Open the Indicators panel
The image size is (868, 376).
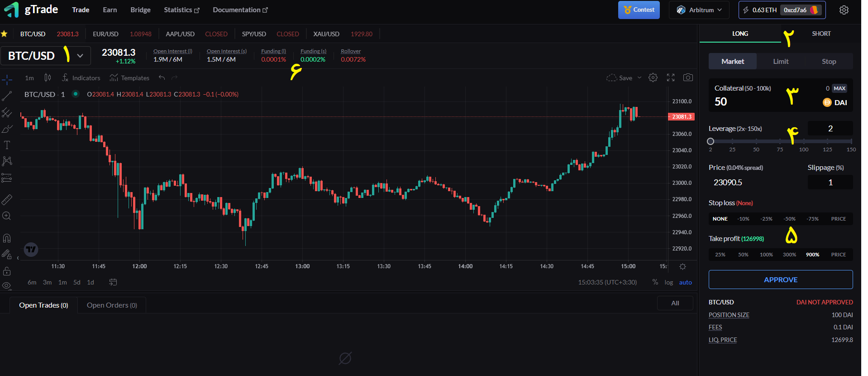point(81,78)
